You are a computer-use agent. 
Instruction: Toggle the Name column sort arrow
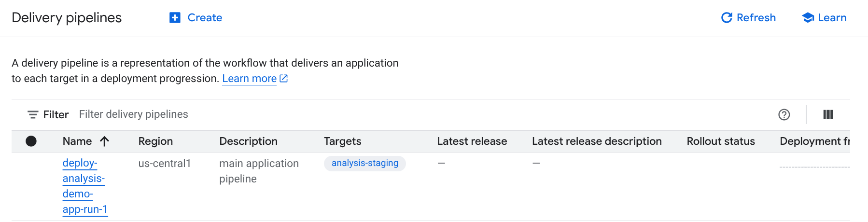point(104,141)
